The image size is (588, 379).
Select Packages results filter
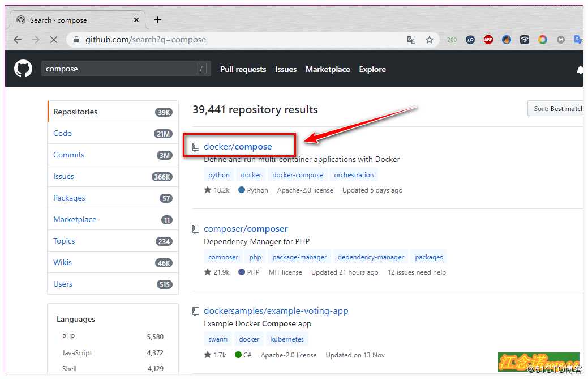tap(113, 198)
